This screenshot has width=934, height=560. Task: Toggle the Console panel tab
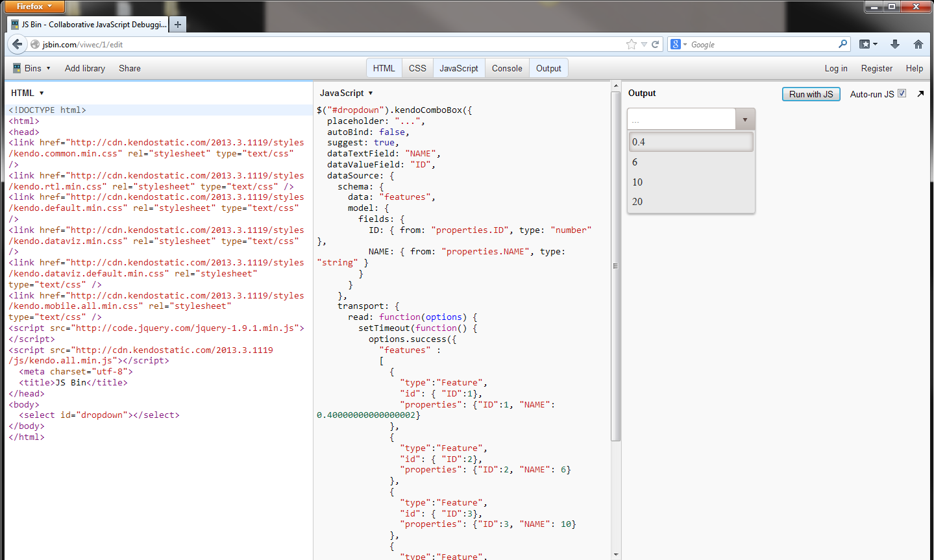click(x=507, y=68)
